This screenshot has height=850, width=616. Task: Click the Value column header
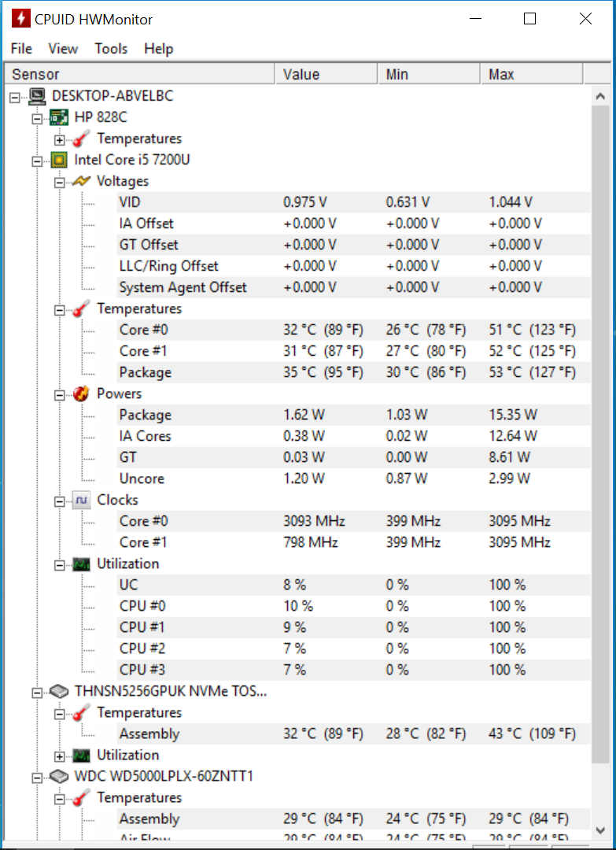tap(326, 74)
